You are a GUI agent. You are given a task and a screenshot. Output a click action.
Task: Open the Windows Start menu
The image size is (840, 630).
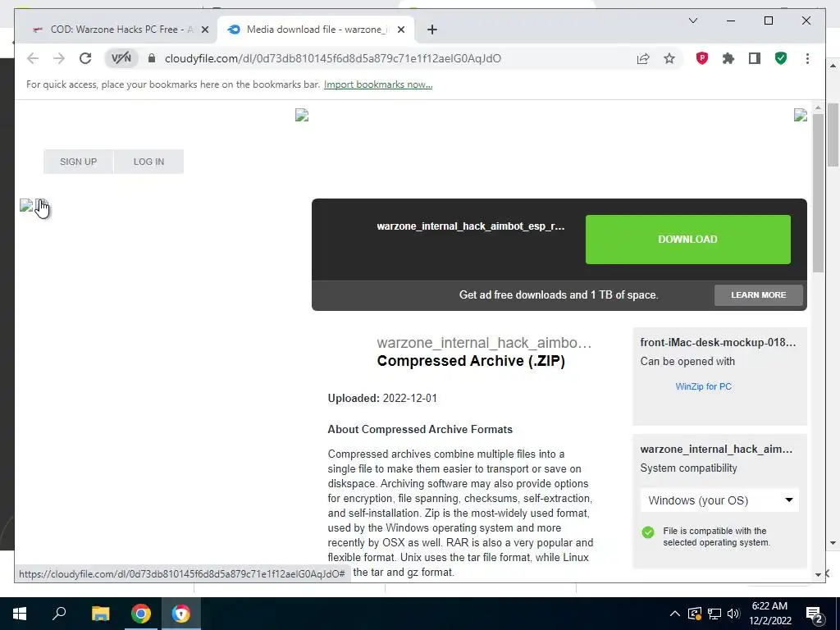click(20, 614)
